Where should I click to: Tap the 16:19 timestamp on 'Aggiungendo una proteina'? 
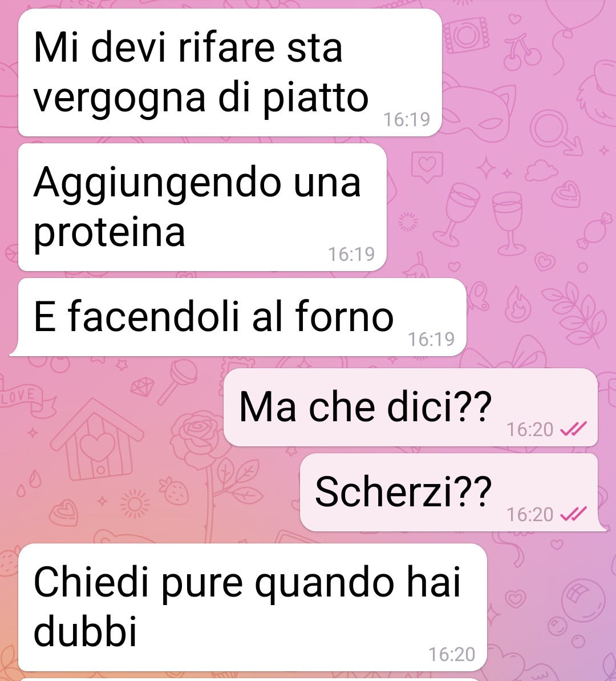(x=351, y=254)
